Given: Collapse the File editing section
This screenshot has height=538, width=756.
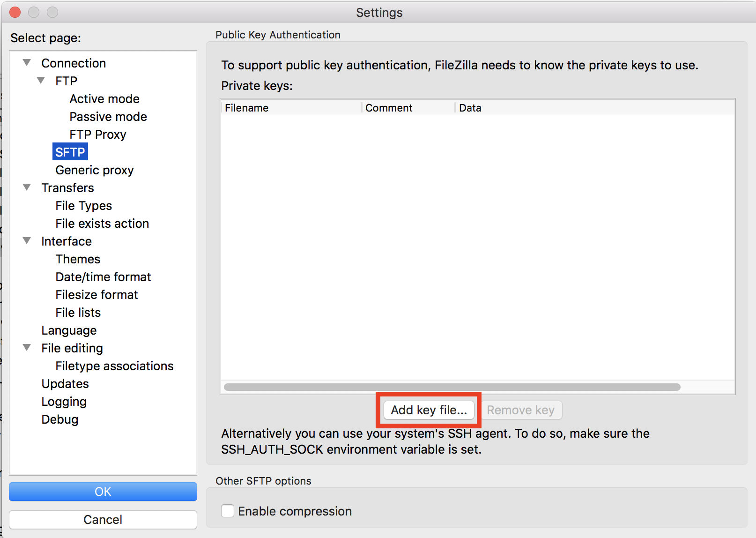Looking at the screenshot, I should pos(26,347).
